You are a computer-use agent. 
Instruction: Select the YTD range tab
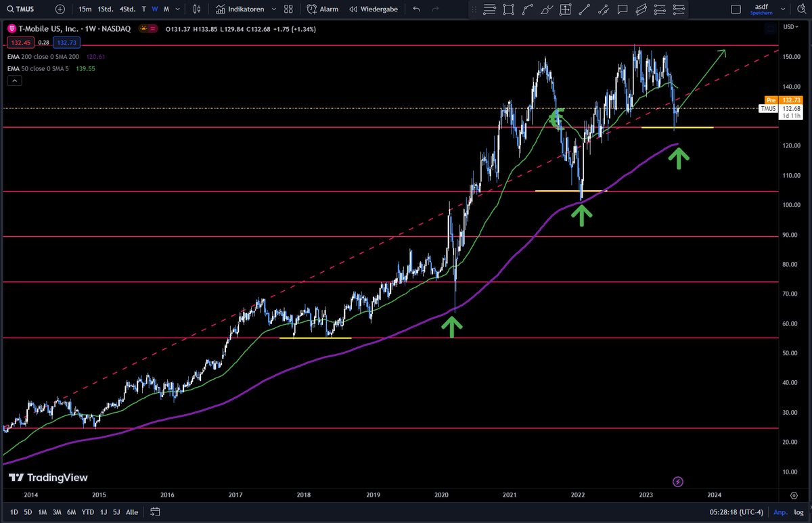pos(87,512)
